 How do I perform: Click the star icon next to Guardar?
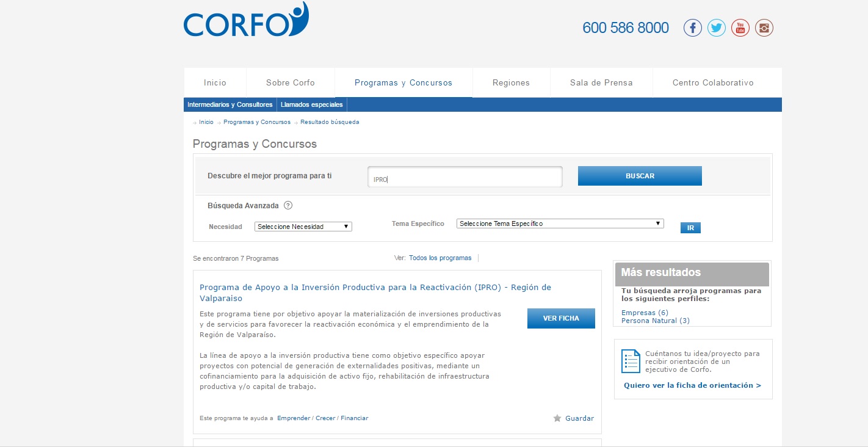tap(557, 418)
